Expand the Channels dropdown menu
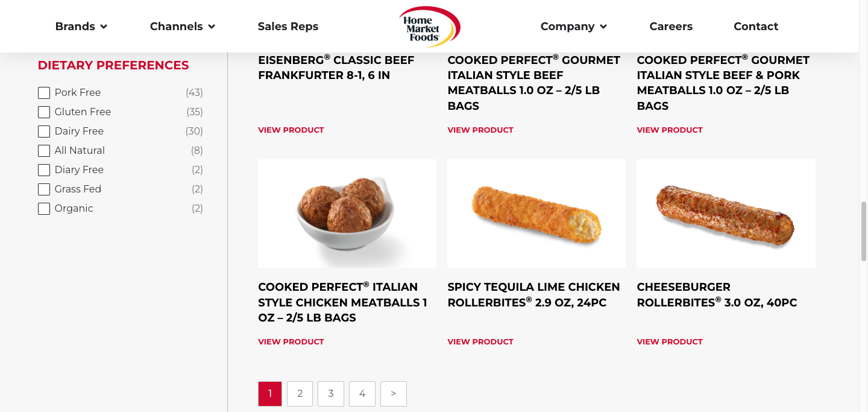Image resolution: width=868 pixels, height=412 pixels. tap(182, 27)
